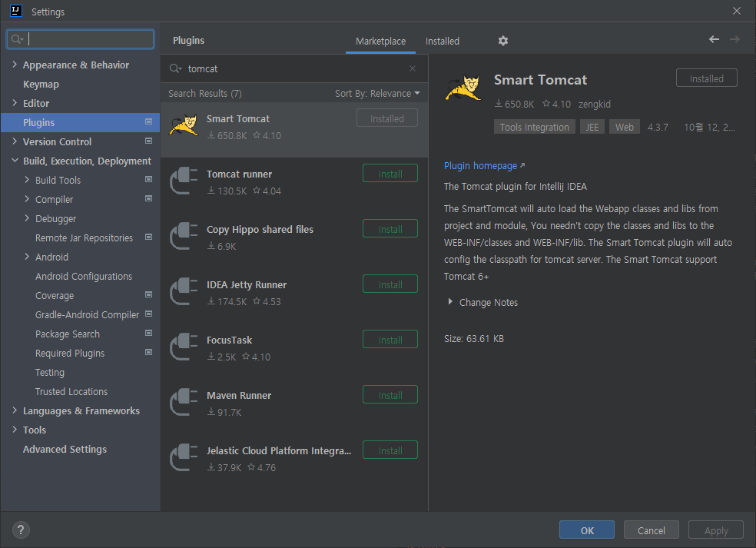The width and height of the screenshot is (756, 548).
Task: Click the FocusTask plug icon
Action: click(184, 347)
